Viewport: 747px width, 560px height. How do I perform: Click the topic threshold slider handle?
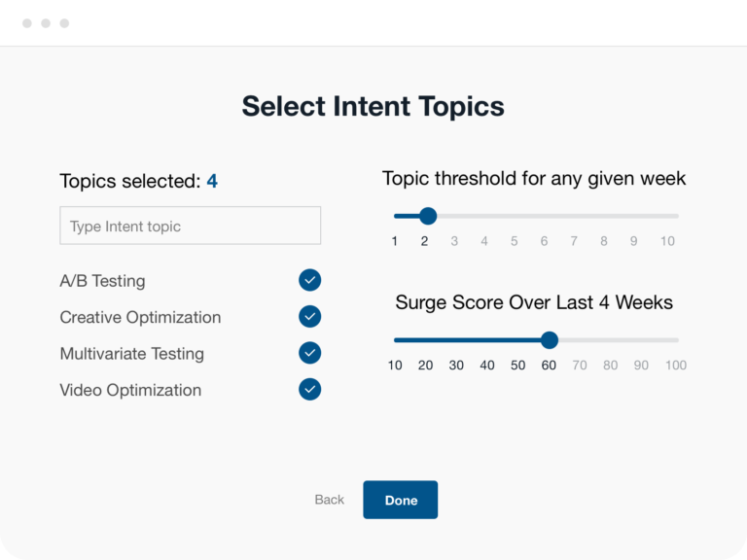(x=428, y=216)
